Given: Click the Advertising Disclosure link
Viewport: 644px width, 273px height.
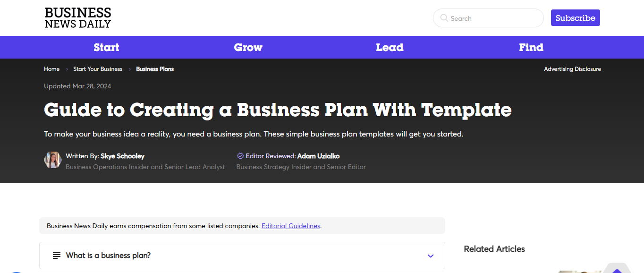Looking at the screenshot, I should point(572,69).
